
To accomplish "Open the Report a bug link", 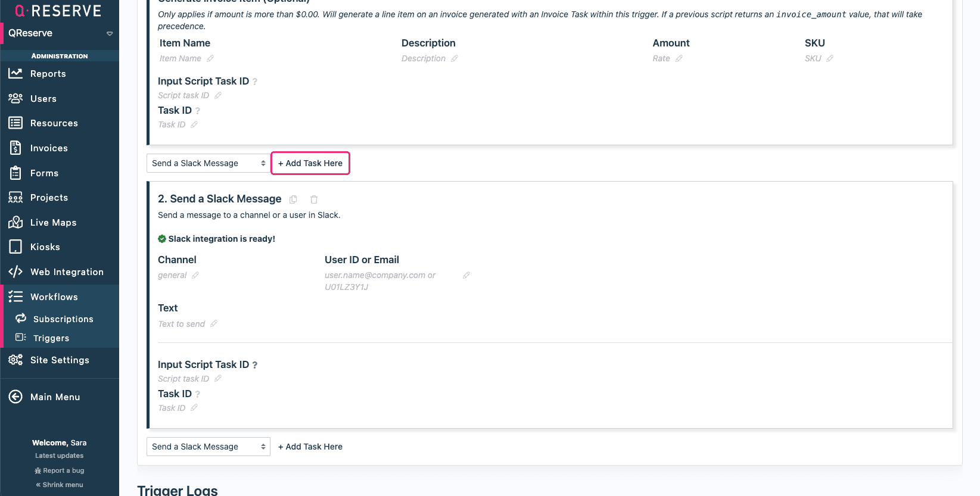I will click(x=59, y=470).
